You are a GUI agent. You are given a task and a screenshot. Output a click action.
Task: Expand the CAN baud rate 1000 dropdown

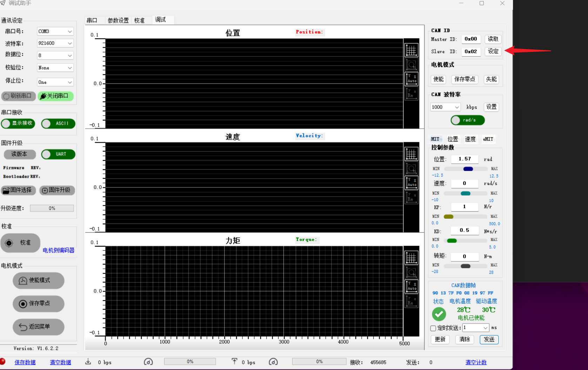pyautogui.click(x=445, y=107)
